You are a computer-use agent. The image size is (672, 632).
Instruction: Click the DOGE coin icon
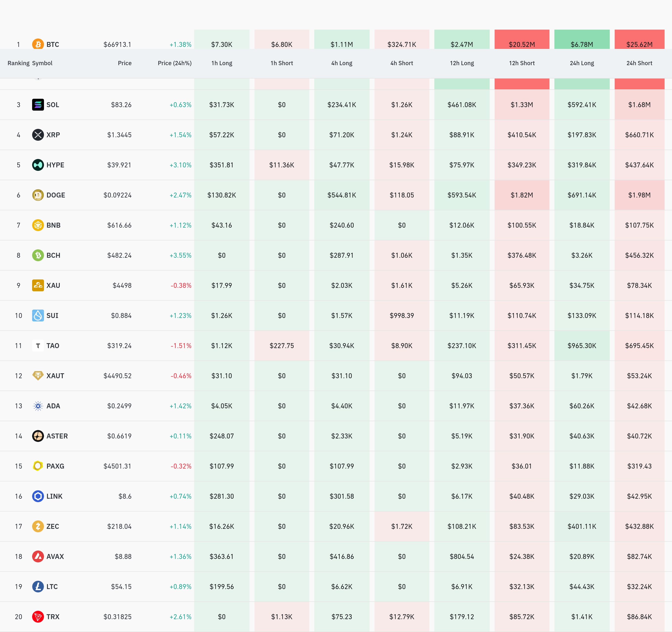click(x=38, y=195)
